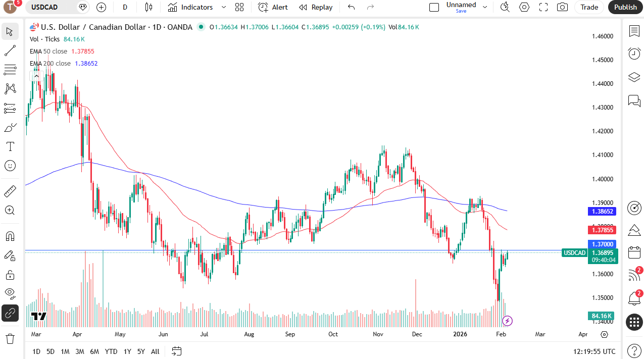Undo the last chart action
The image size is (644, 359).
point(352,7)
